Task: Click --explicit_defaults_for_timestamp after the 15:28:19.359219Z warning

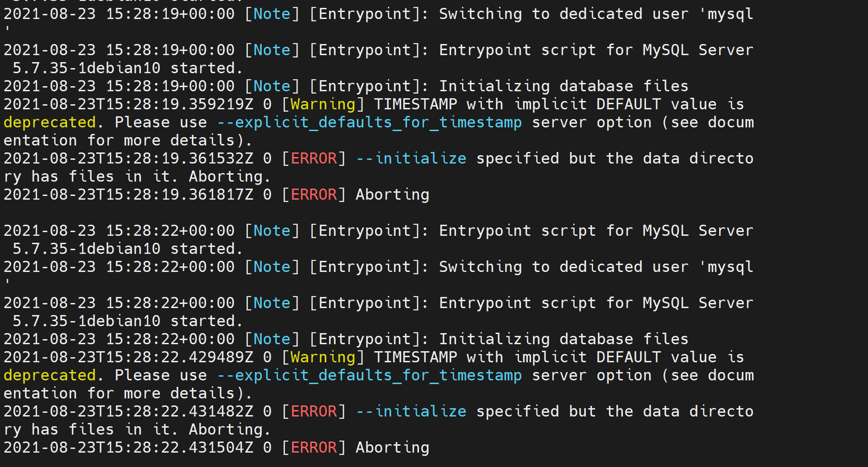Action: (x=369, y=122)
